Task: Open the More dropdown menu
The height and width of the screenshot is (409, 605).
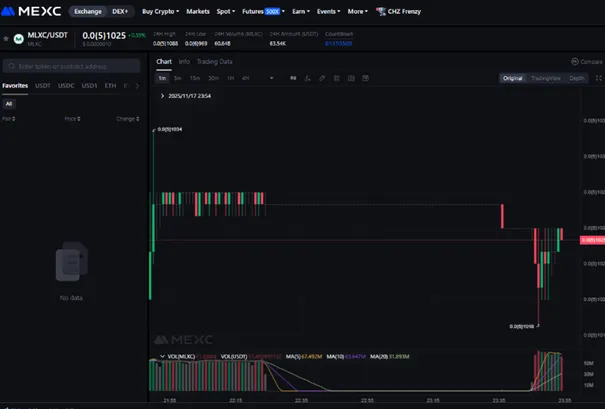Action: pyautogui.click(x=358, y=12)
